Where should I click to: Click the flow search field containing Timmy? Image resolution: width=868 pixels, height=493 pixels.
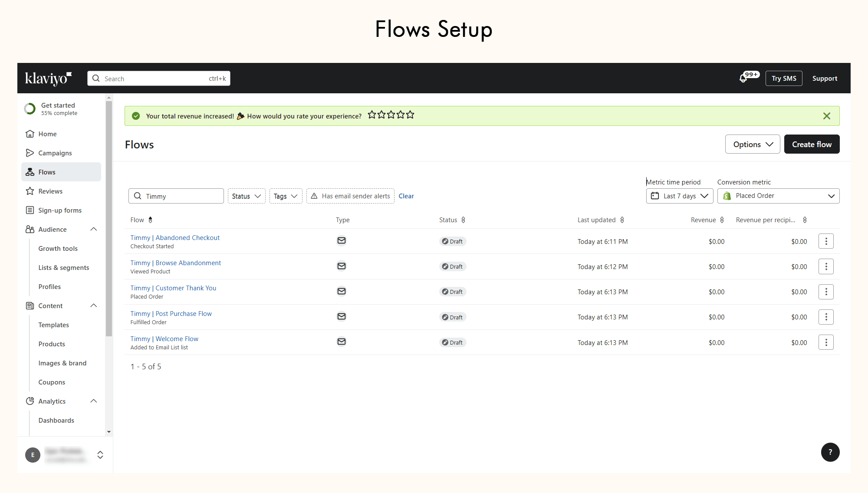180,196
